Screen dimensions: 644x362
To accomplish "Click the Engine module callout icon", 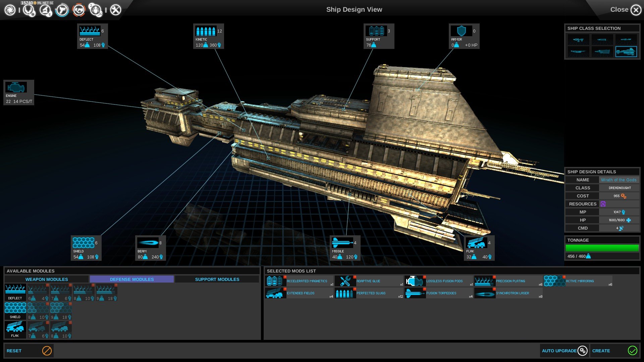I will pos(16,87).
